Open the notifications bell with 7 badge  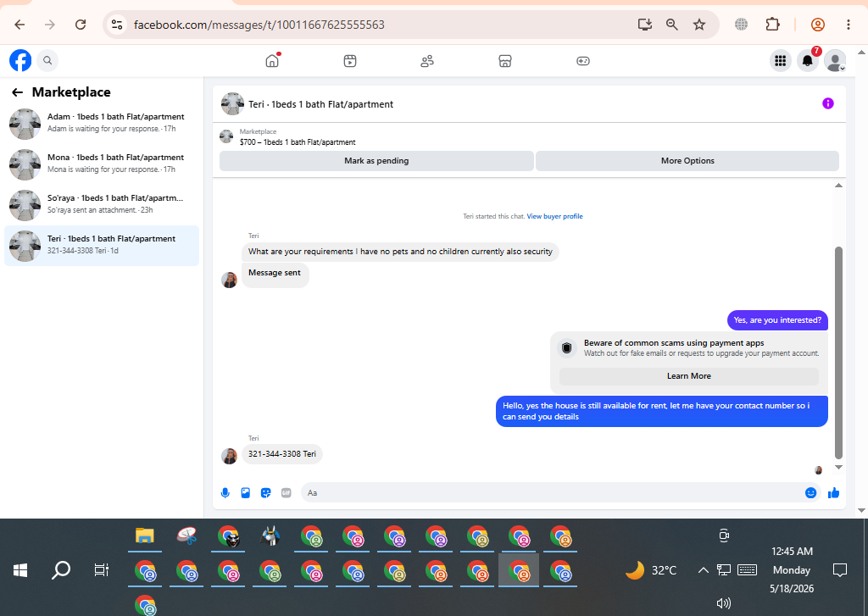[808, 60]
